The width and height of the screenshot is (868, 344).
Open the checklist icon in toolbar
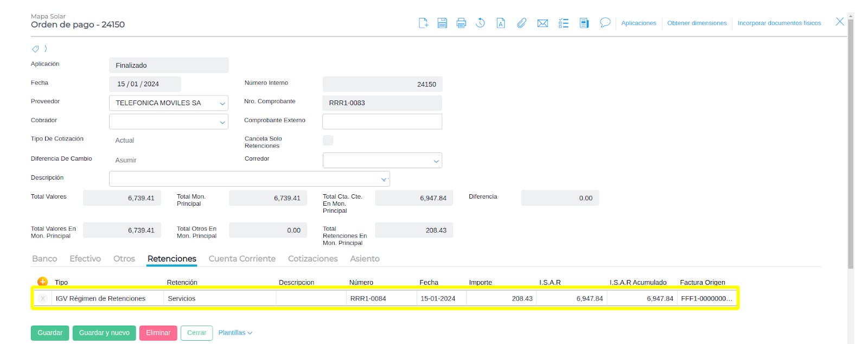[564, 23]
